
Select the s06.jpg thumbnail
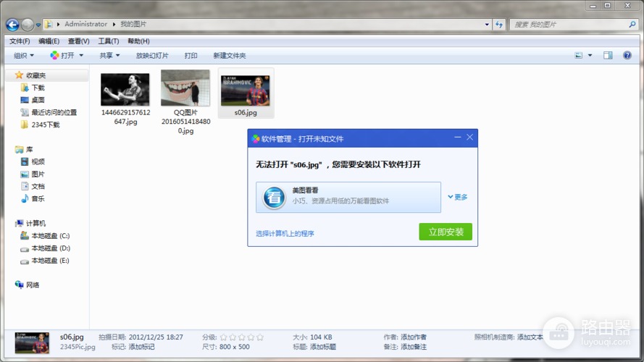(x=246, y=90)
